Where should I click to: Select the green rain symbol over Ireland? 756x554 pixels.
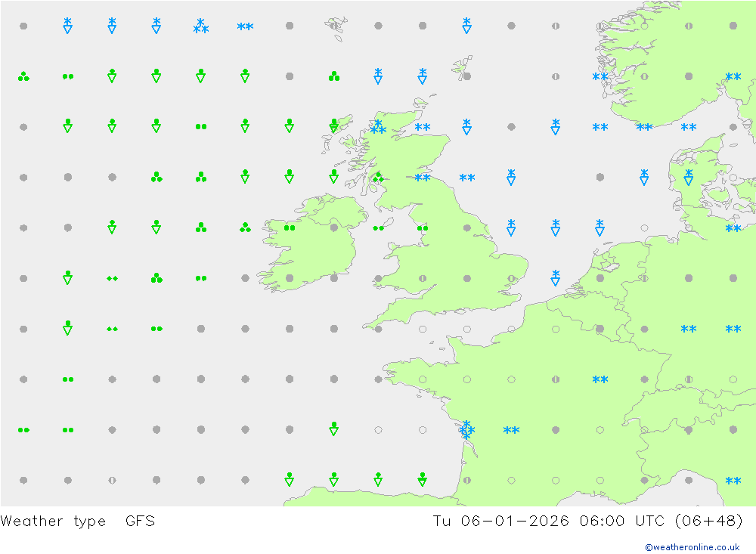pyautogui.click(x=290, y=227)
